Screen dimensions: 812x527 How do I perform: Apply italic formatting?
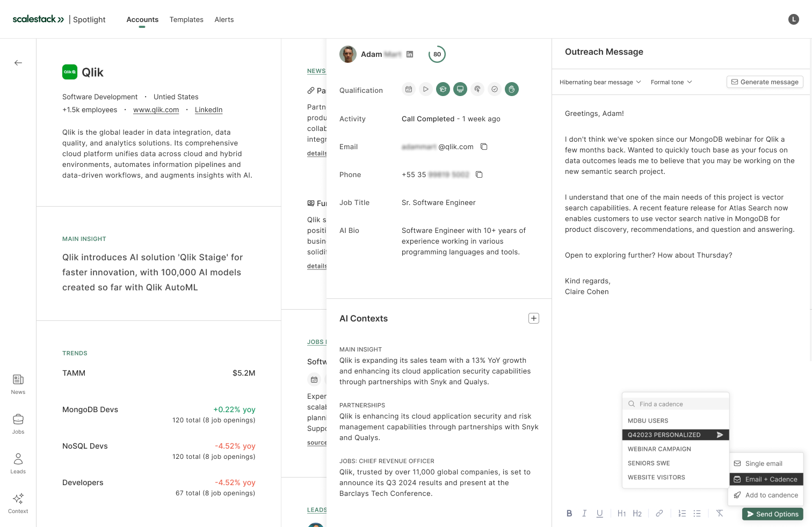(584, 514)
